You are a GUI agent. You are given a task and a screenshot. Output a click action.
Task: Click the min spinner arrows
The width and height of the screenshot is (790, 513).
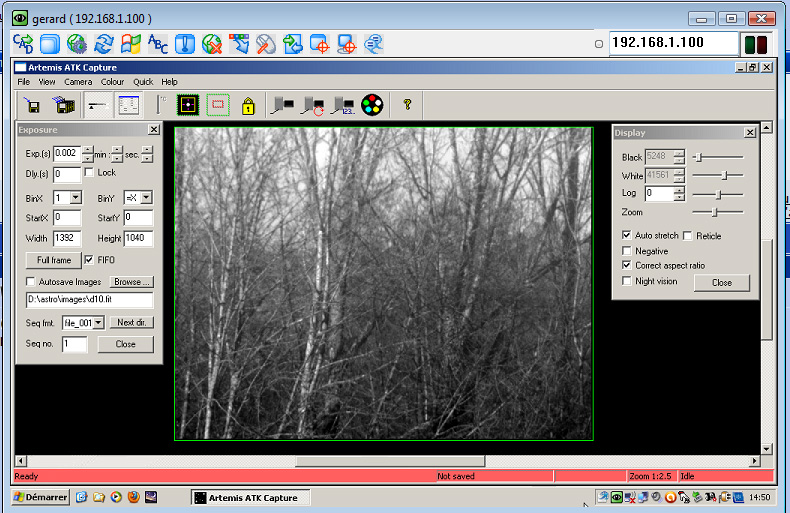(117, 154)
